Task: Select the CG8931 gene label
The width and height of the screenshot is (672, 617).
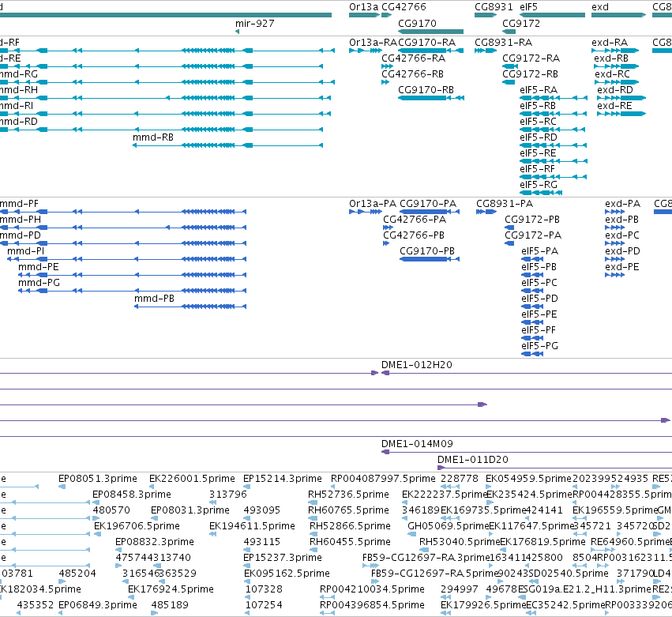Action: (494, 7)
